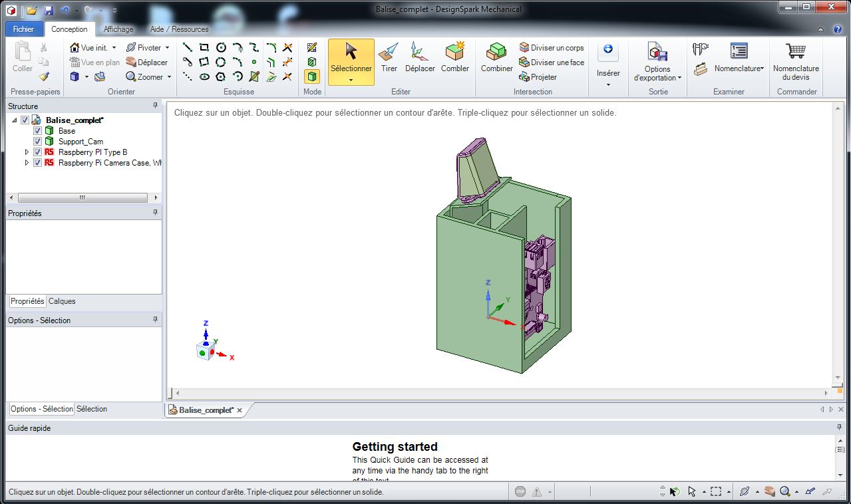The height and width of the screenshot is (504, 851).
Task: Expand Raspberry PI Type B tree node
Action: tap(27, 152)
